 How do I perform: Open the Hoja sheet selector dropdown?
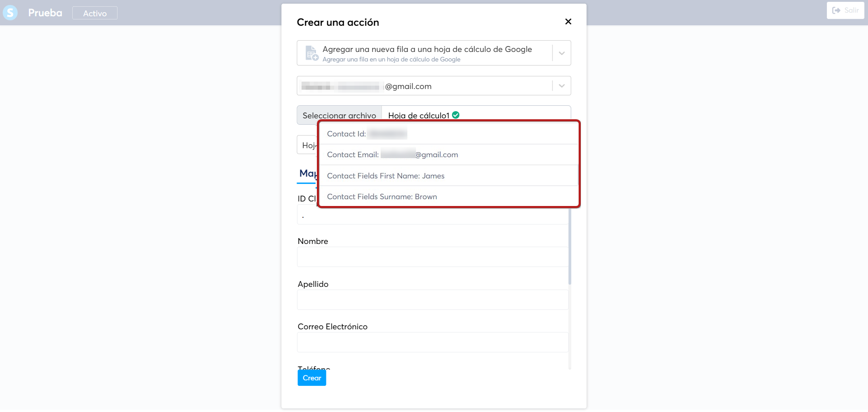point(307,145)
